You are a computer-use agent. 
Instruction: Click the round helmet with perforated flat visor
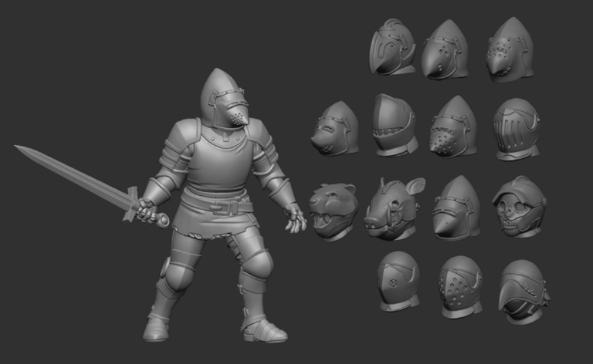pos(460,286)
